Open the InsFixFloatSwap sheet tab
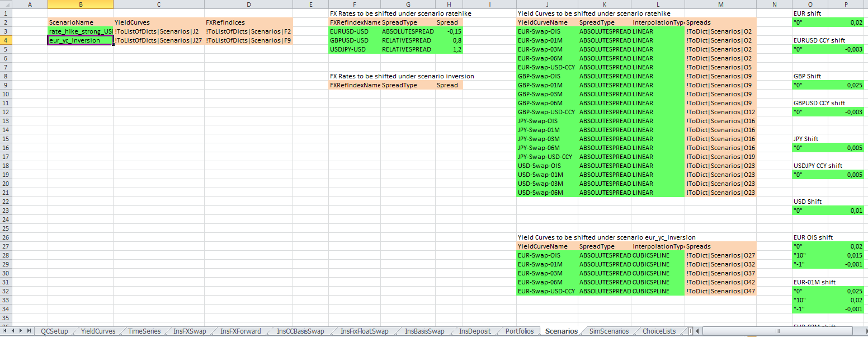 pos(364,331)
